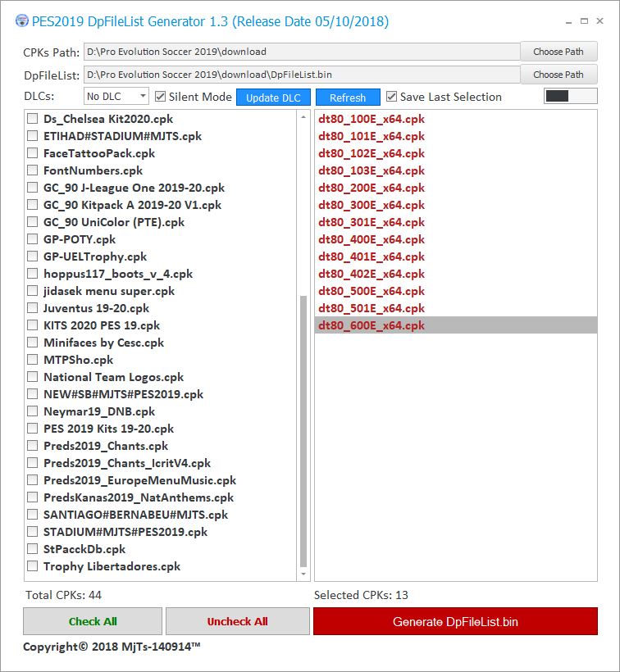Check Preds2019_Chants.cpk checkbox
Image resolution: width=620 pixels, height=672 pixels.
(32, 446)
